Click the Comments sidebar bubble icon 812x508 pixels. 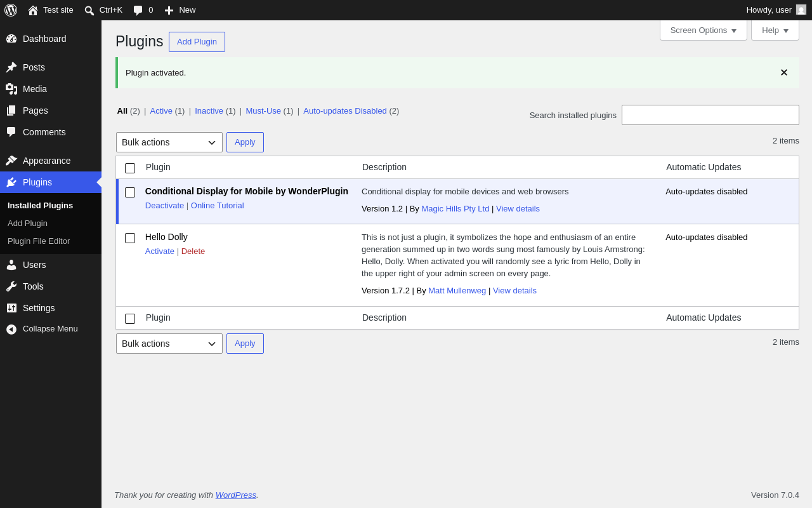11,132
